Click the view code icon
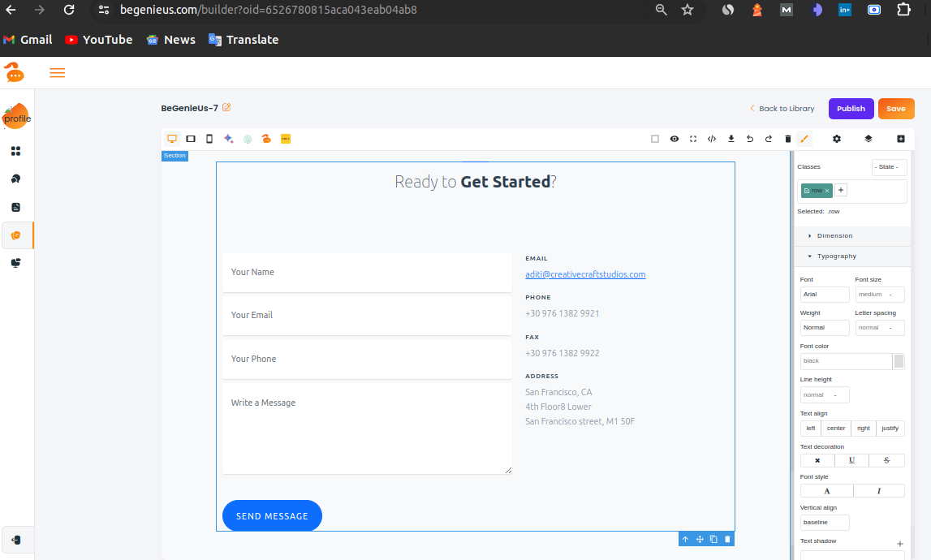The image size is (931, 560). (x=712, y=139)
